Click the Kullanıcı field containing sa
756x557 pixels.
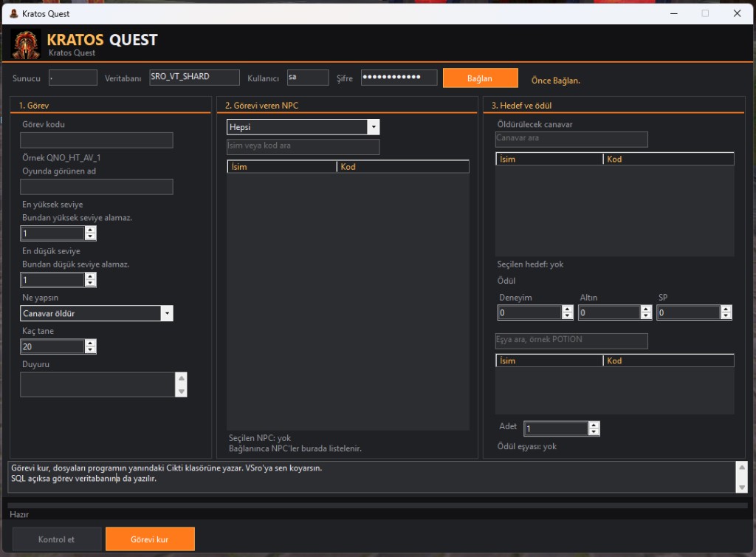(308, 78)
